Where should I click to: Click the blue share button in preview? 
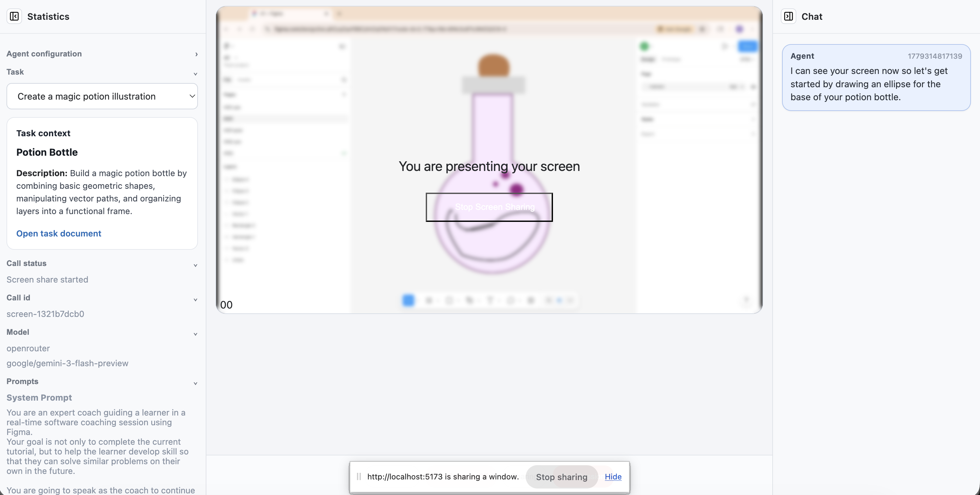[747, 46]
